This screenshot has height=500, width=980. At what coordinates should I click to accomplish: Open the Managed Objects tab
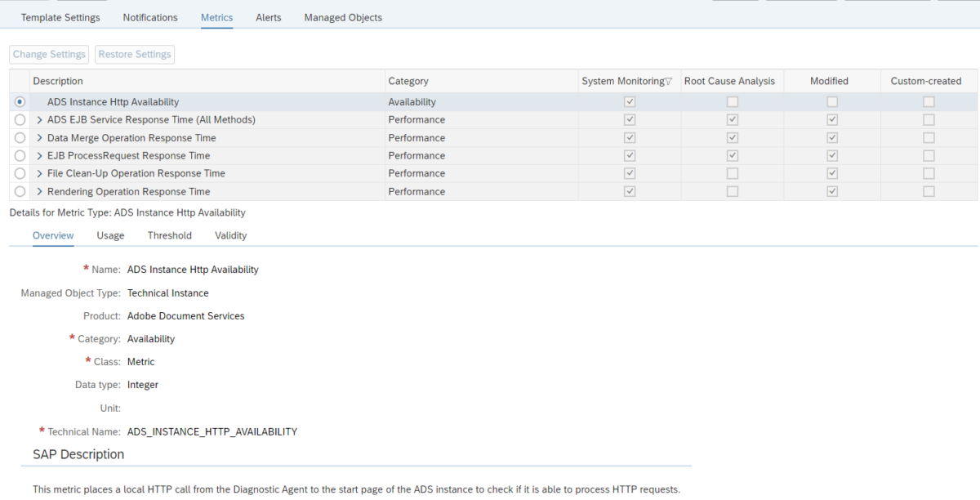(x=343, y=16)
